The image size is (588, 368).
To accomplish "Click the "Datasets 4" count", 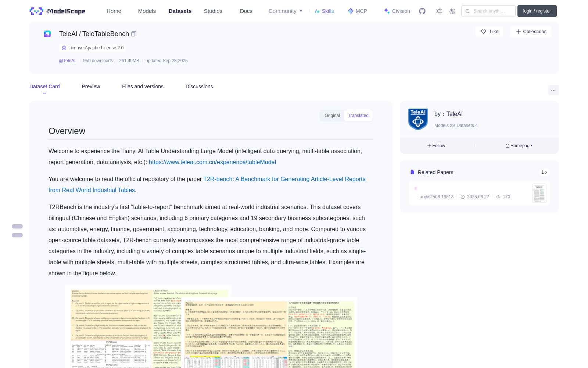I will (x=467, y=125).
